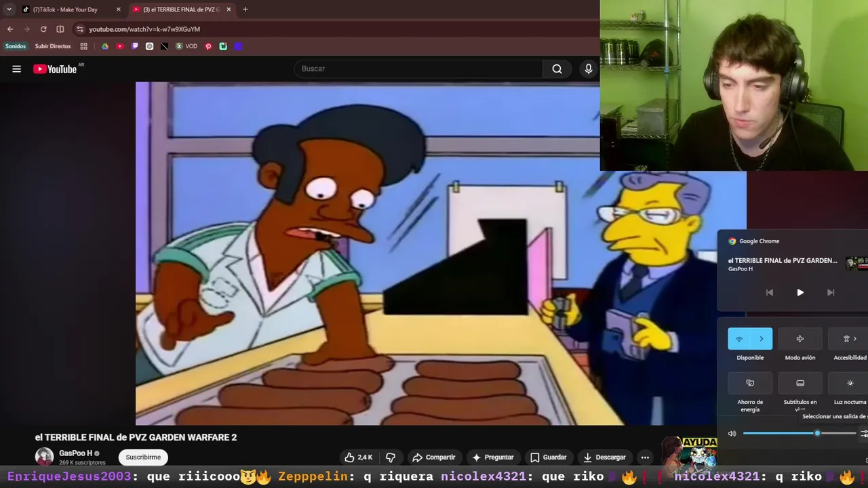
Task: Click the Guardar button
Action: click(549, 457)
